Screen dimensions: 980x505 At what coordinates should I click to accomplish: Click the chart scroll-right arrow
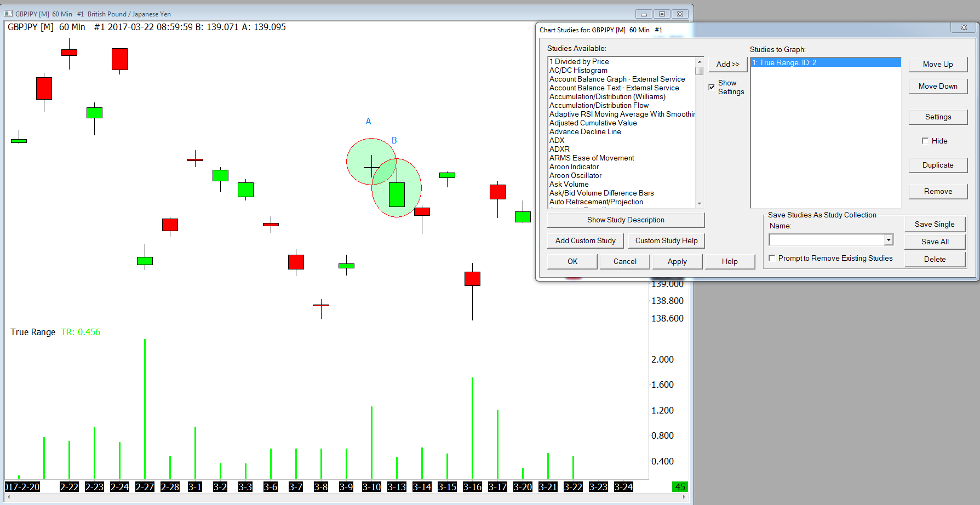(684, 497)
